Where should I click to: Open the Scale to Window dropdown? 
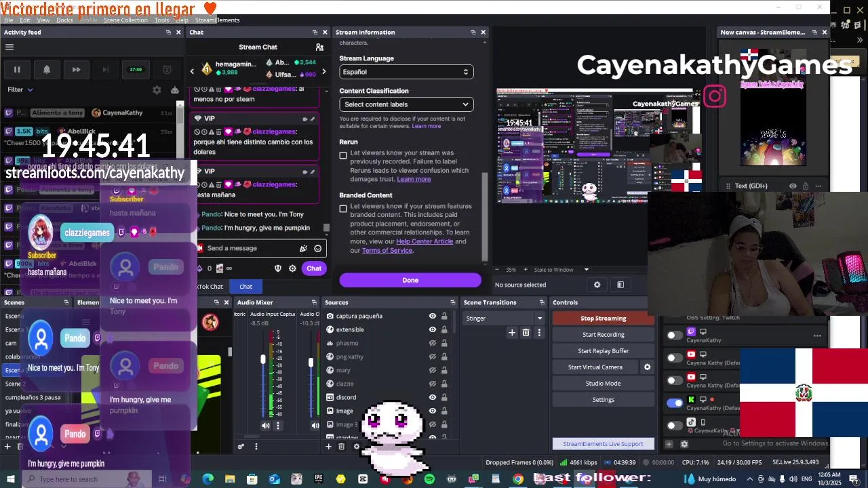pos(561,270)
